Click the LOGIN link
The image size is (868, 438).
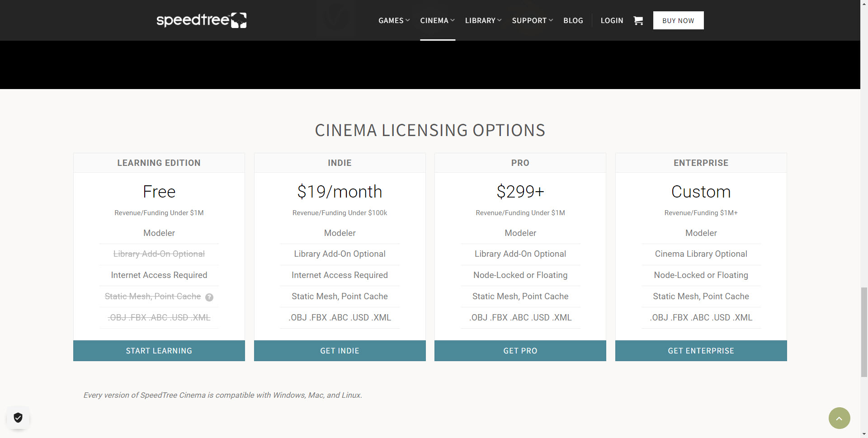pyautogui.click(x=612, y=20)
